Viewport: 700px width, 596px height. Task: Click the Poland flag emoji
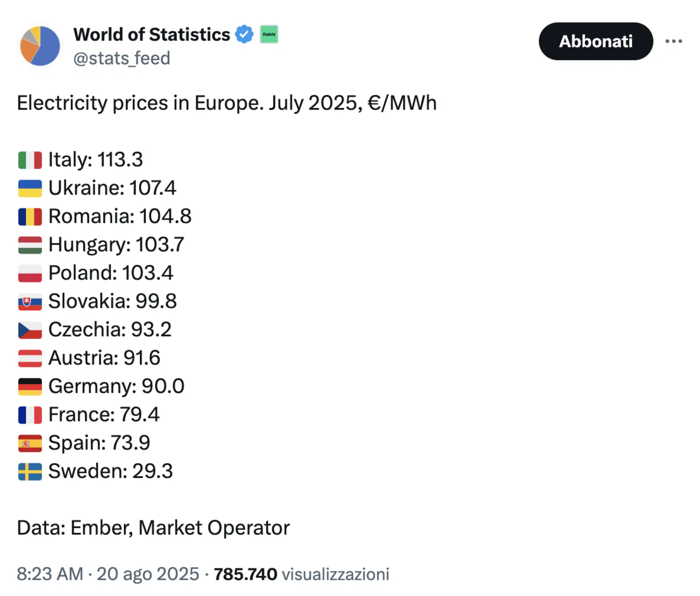pos(30,273)
